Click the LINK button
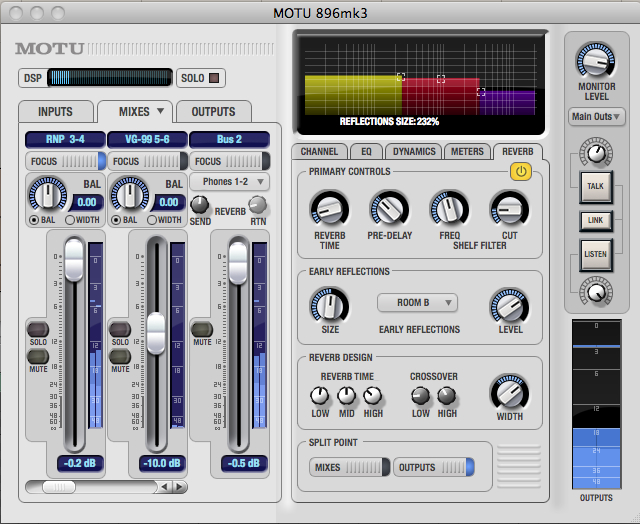 coord(596,221)
